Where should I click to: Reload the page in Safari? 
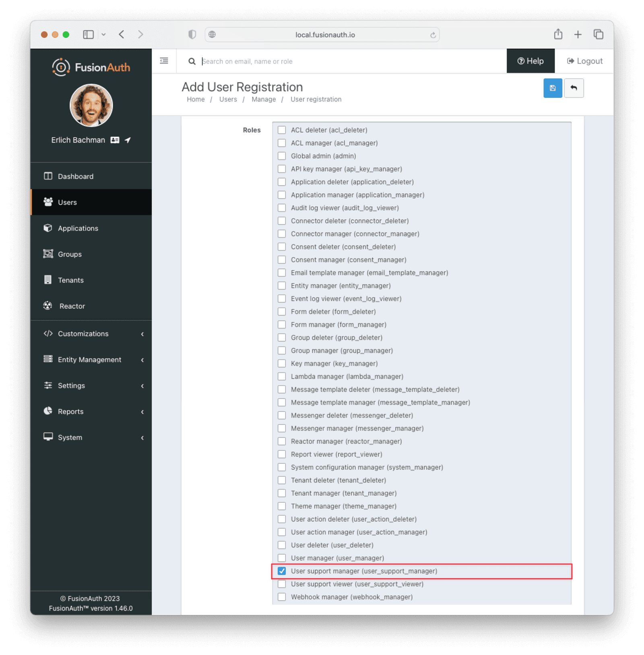(433, 35)
